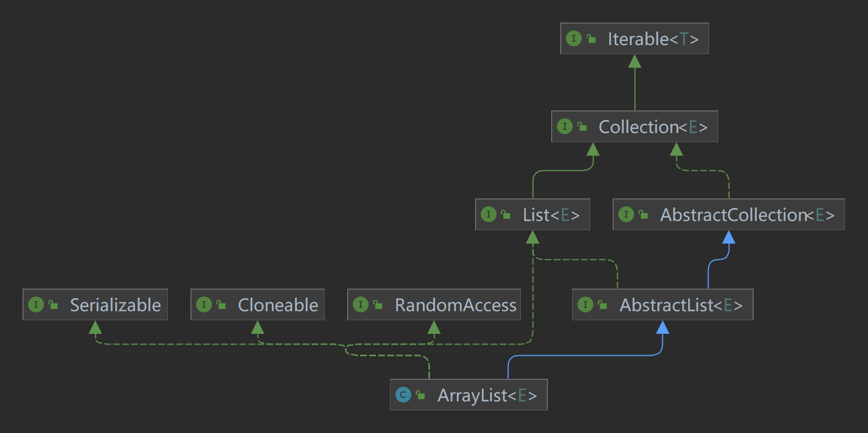Click the interface icon on RandomAccess node
Screen dimensions: 868x433
coord(361,304)
